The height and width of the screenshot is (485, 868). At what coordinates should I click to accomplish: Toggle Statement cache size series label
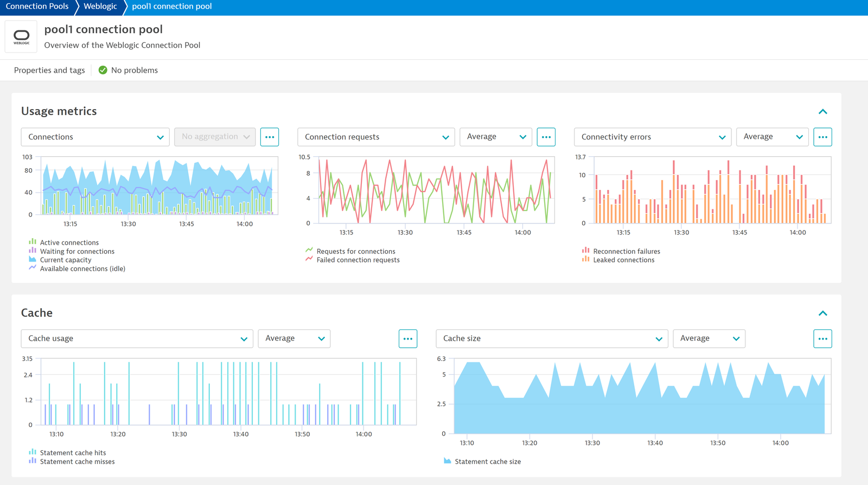[488, 462]
